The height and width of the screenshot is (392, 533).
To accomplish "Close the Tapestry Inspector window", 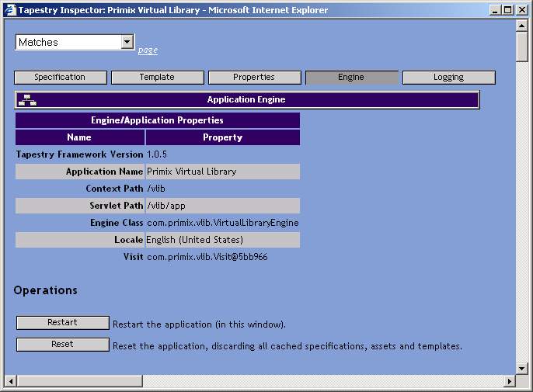I will (523, 10).
